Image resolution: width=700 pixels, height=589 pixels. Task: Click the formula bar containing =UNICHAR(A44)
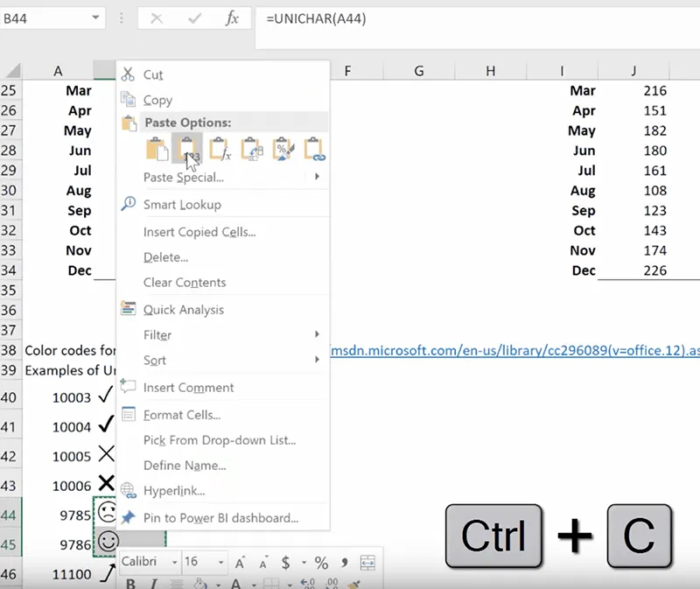coord(472,18)
